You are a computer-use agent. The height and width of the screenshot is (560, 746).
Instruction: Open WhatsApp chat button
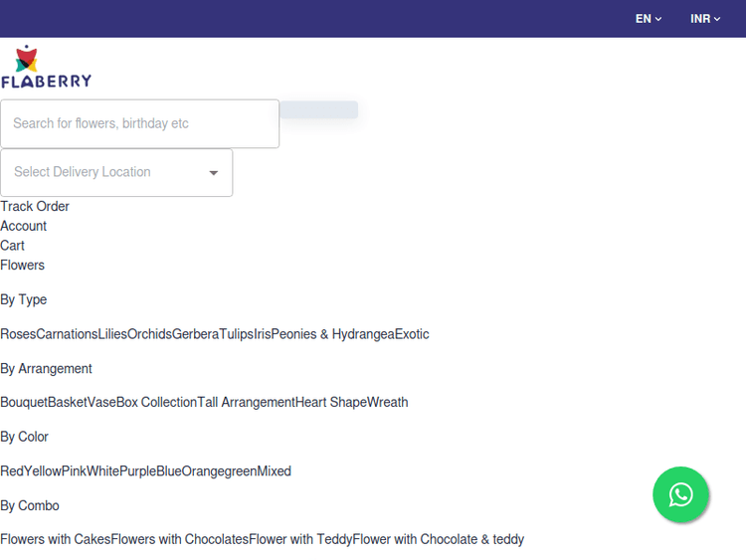[x=680, y=494]
